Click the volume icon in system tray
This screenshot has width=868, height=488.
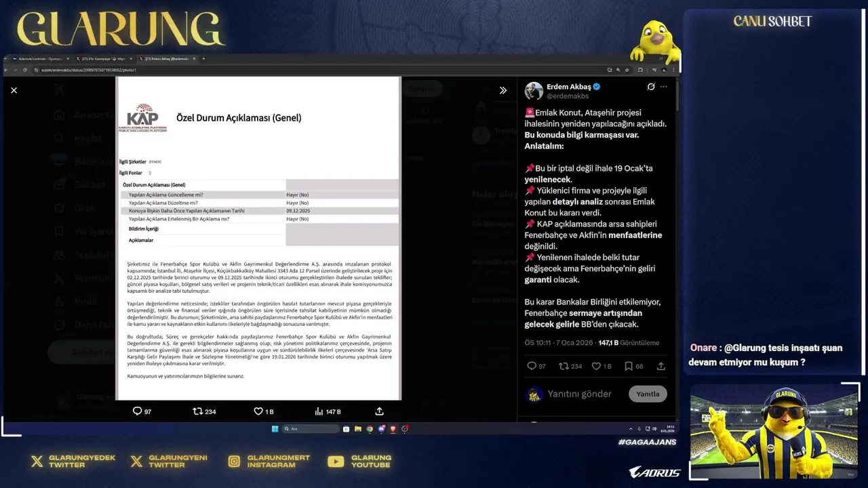[x=654, y=428]
